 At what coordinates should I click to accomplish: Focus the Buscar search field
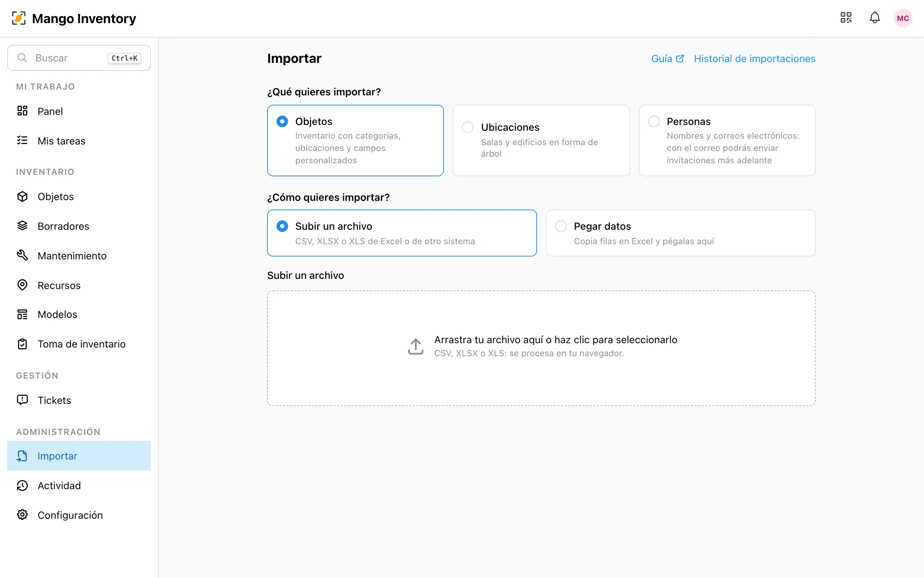click(79, 58)
